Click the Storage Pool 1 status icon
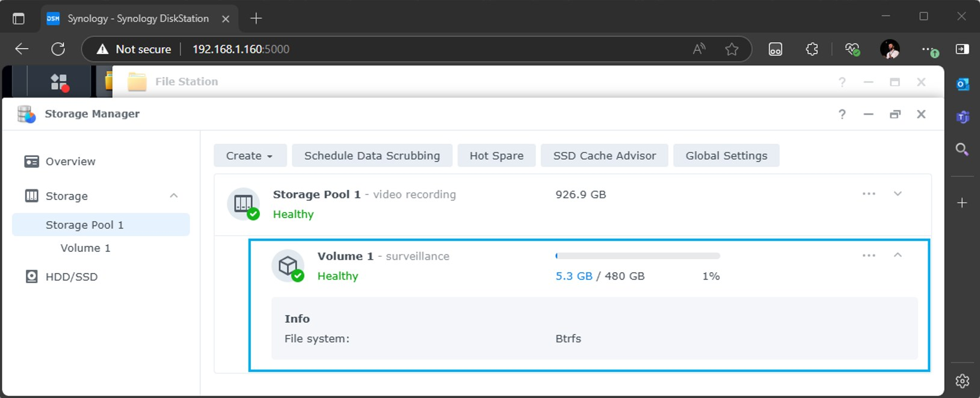Viewport: 980px width, 398px height. (x=244, y=204)
